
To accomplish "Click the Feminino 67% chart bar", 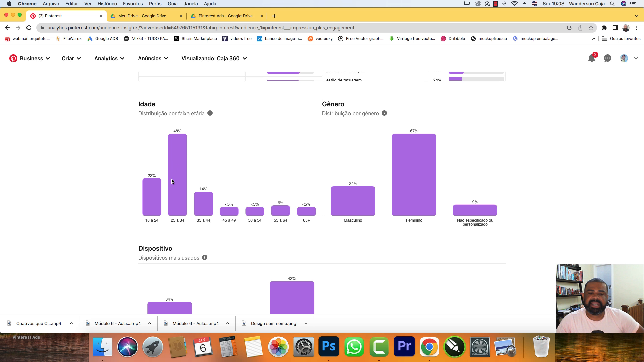I will [414, 174].
